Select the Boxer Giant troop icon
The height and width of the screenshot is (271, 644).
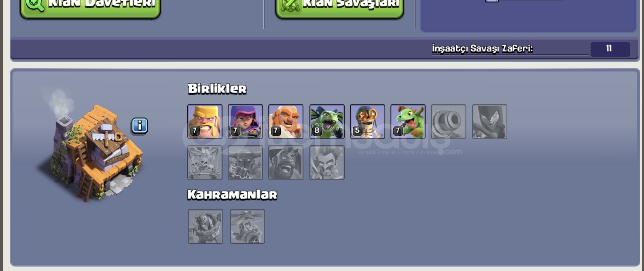pos(286,122)
